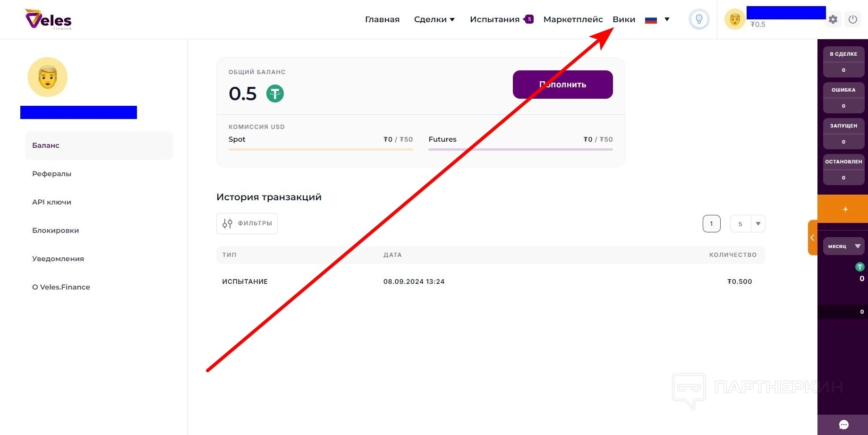Image resolution: width=868 pixels, height=435 pixels.
Task: Open the Месяц period dropdown
Action: point(843,246)
